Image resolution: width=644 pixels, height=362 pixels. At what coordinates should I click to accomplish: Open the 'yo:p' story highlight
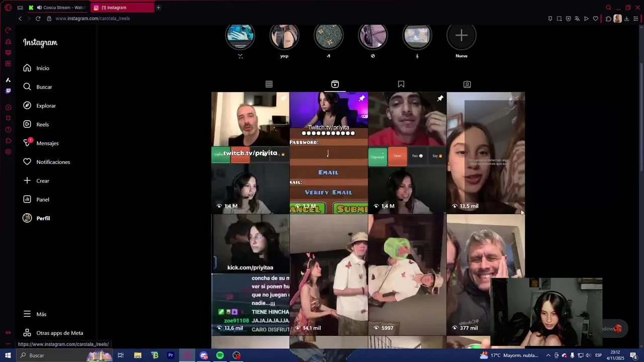coord(284,36)
